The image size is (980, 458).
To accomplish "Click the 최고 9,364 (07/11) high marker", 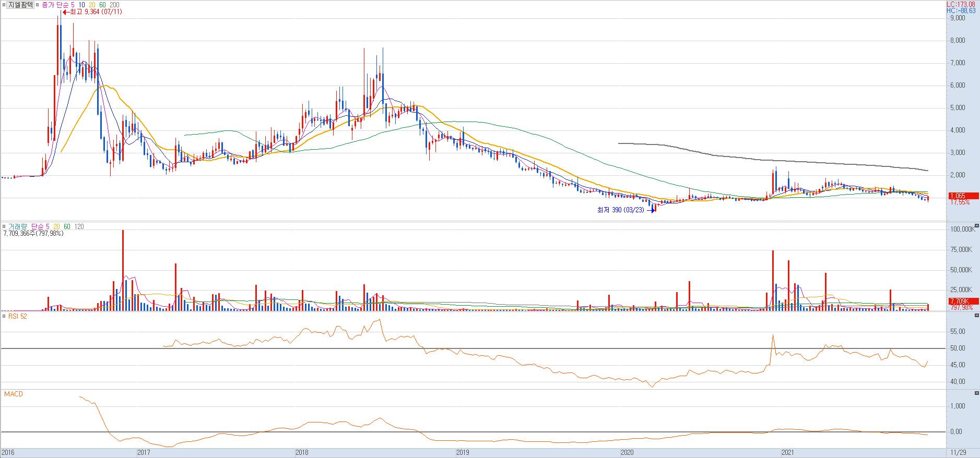I will 92,12.
